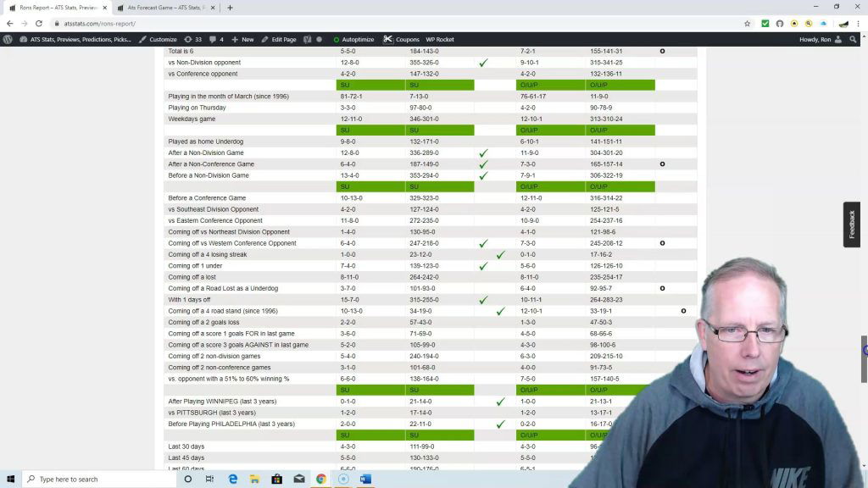
Task: Switch to Chrome on the taskbar
Action: (x=321, y=480)
